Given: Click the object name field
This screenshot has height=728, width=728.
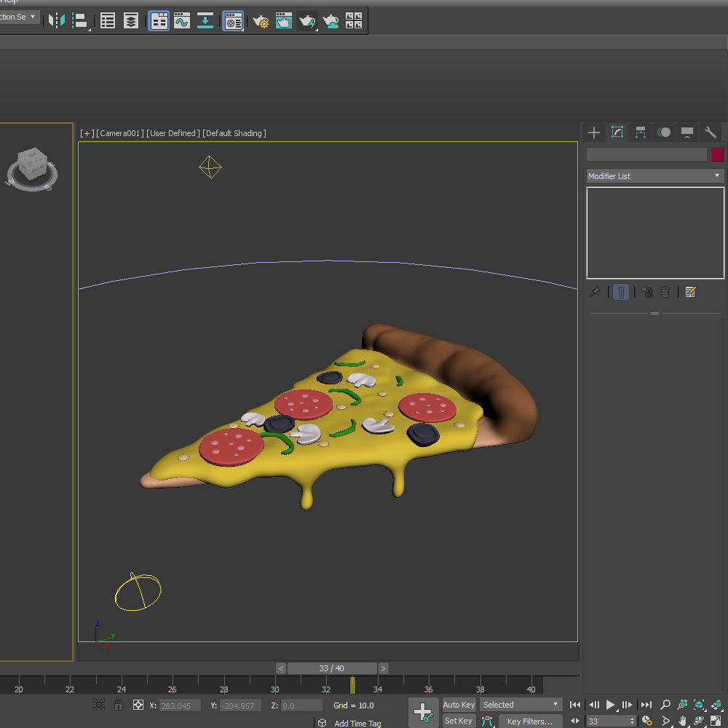Looking at the screenshot, I should point(646,154).
